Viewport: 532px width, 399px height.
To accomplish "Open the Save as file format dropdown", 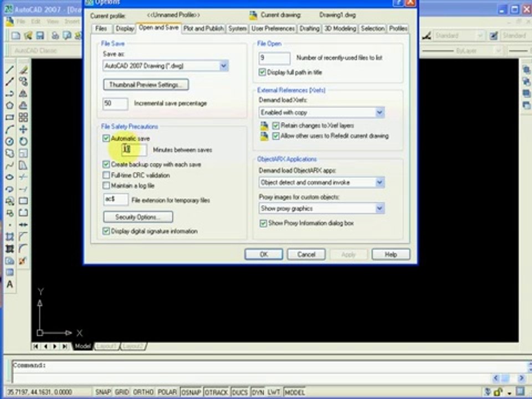I will pos(166,66).
